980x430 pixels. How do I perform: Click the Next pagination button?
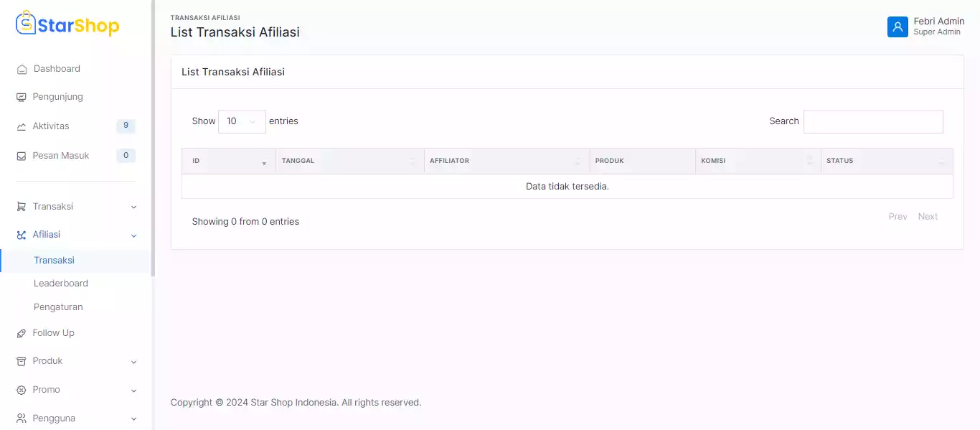928,217
